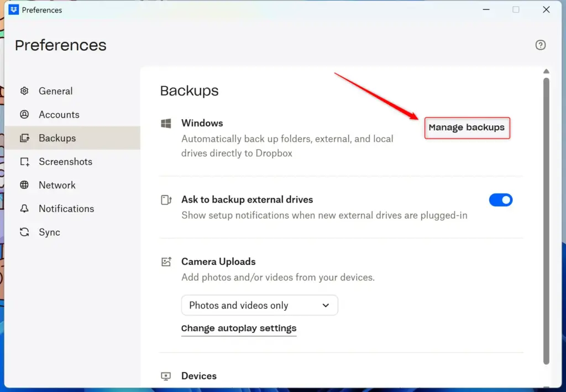
Task: Click the Preferences page heading
Action: [61, 45]
